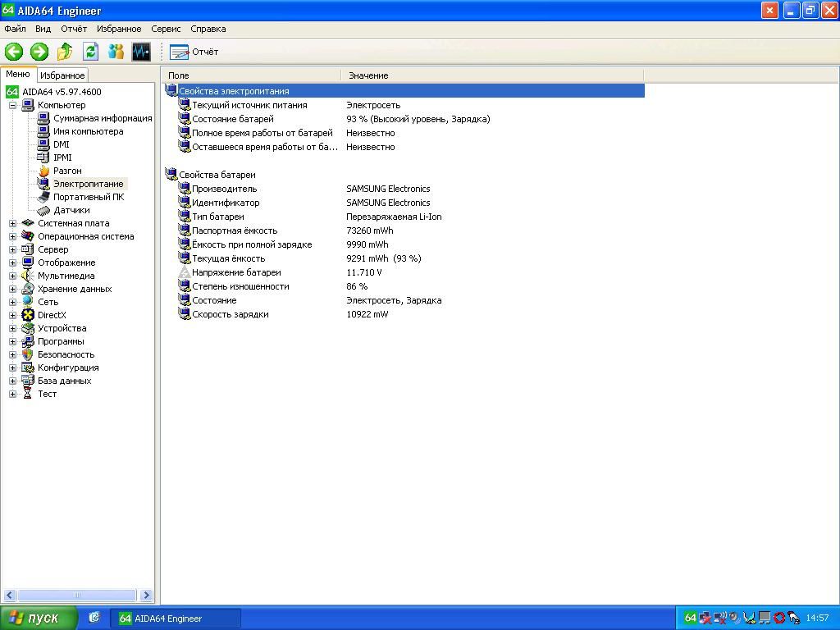Select the Разгон tree item

pos(67,171)
